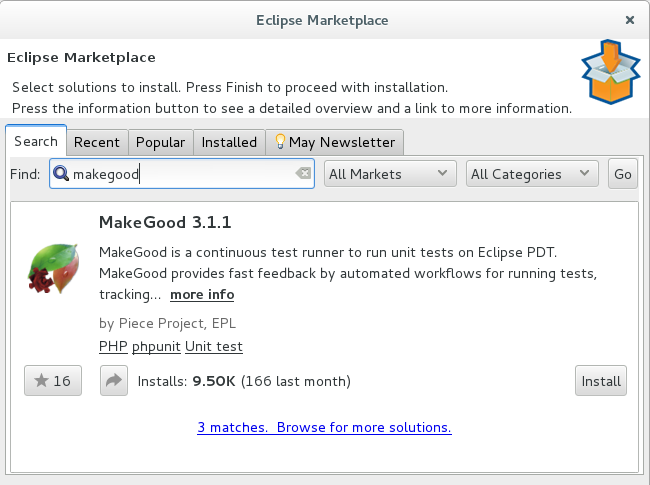Clear the search text with the X icon

click(x=303, y=174)
